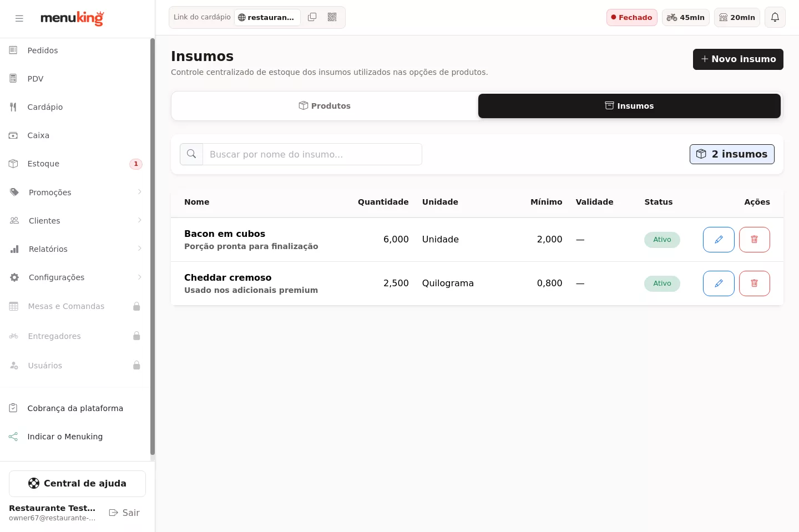Viewport: 799px width, 532px height.
Task: Click the Caixa cash icon
Action: coord(13,135)
